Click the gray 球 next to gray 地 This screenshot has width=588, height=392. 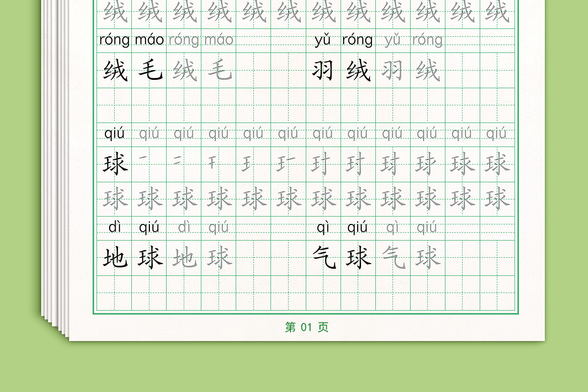point(219,258)
